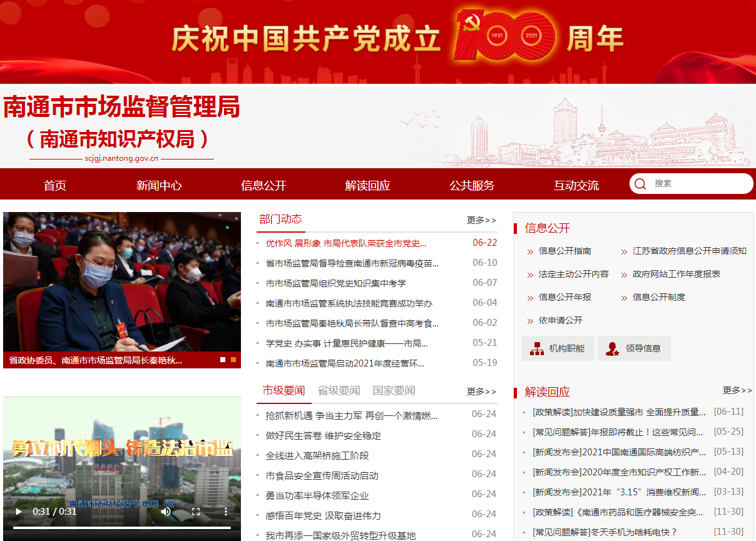This screenshot has width=756, height=541.
Task: Open article 南通市市场监管局启动2021年度经营
Action: point(345,363)
